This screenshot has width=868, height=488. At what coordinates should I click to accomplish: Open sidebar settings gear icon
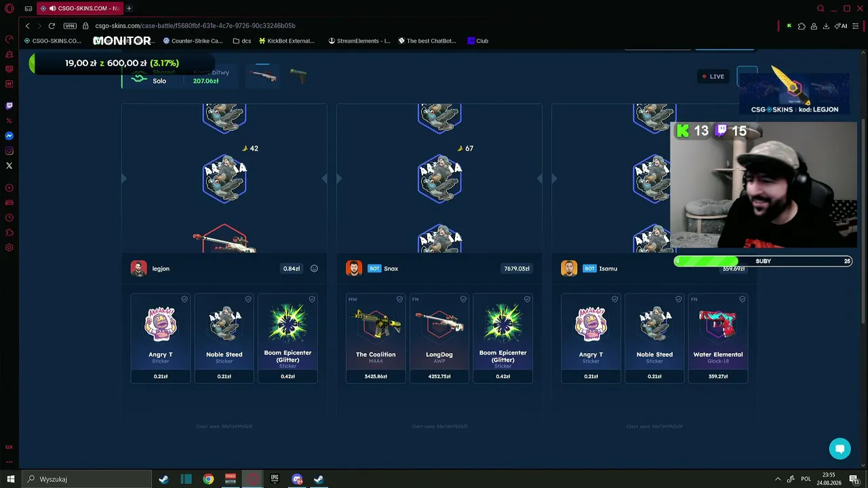pyautogui.click(x=9, y=247)
